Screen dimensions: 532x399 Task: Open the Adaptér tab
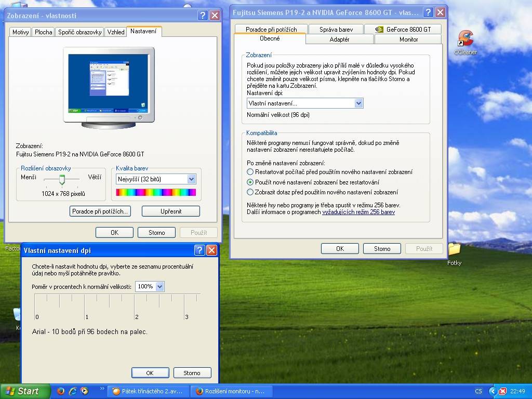click(339, 39)
